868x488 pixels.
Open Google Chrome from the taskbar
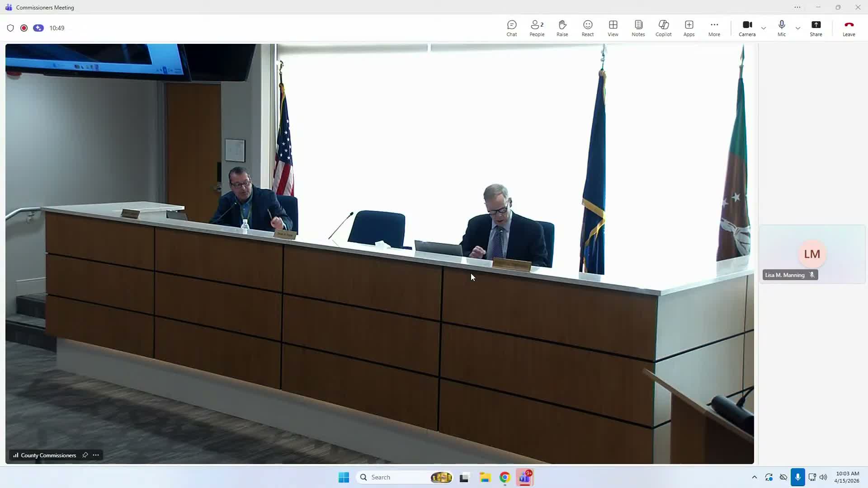pos(505,477)
